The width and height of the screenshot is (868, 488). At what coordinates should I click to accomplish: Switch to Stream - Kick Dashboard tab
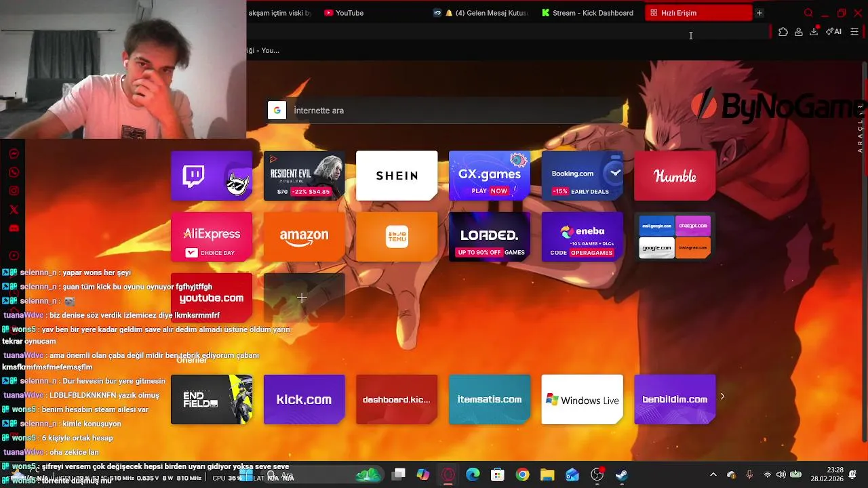pos(588,13)
